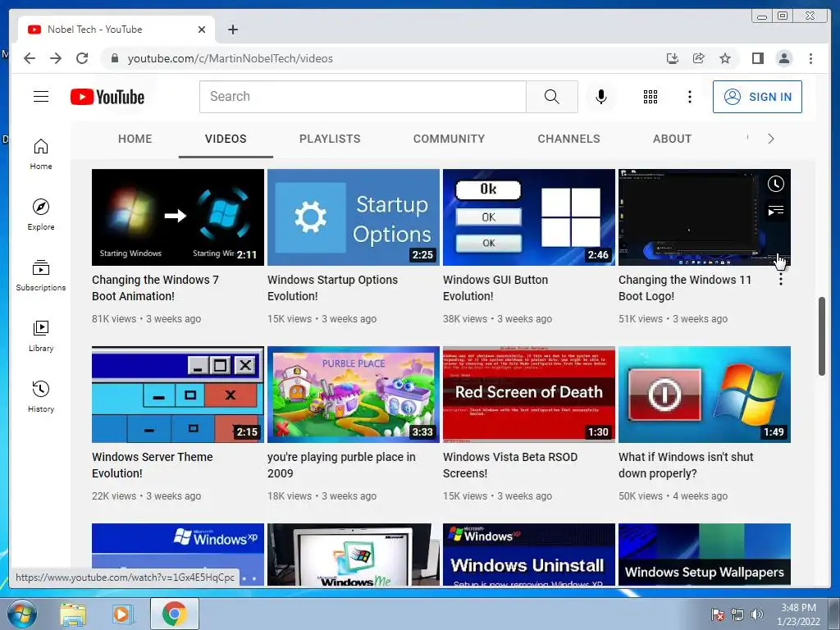The height and width of the screenshot is (630, 840).
Task: Click the Chrome taskbar button
Action: tap(174, 614)
